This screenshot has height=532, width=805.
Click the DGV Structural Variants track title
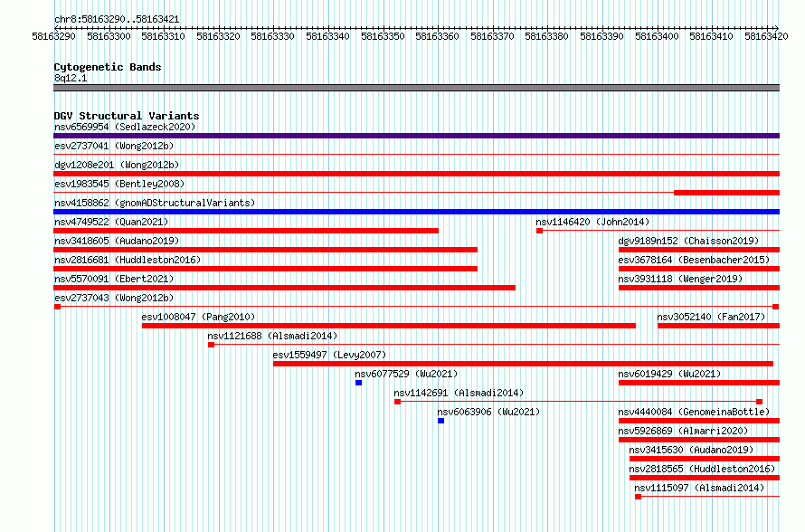pos(127,116)
